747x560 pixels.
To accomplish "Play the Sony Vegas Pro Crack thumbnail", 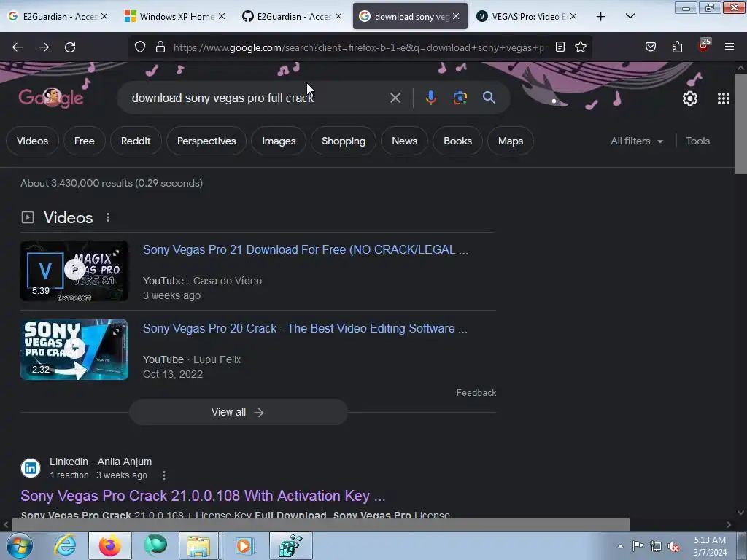I will [74, 349].
